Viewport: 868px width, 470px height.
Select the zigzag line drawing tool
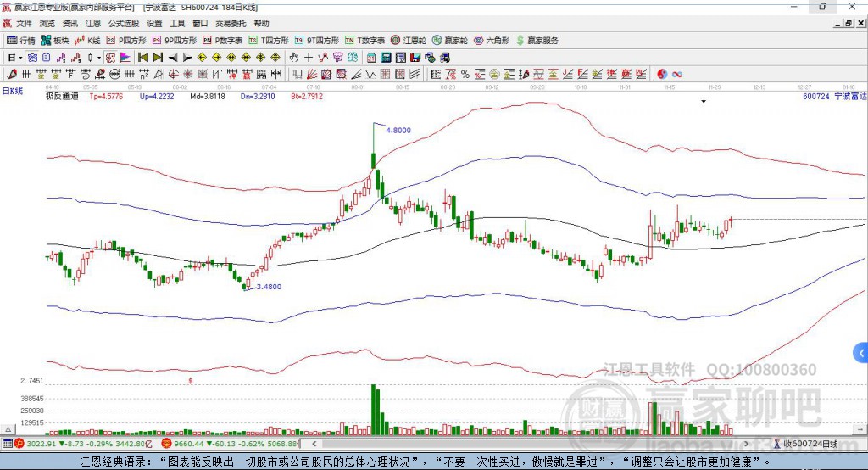370,74
